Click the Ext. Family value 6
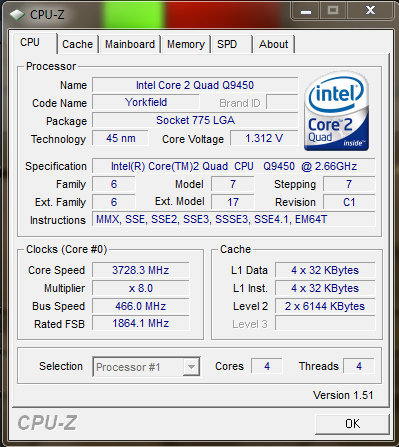This screenshot has height=447, width=399. [114, 202]
